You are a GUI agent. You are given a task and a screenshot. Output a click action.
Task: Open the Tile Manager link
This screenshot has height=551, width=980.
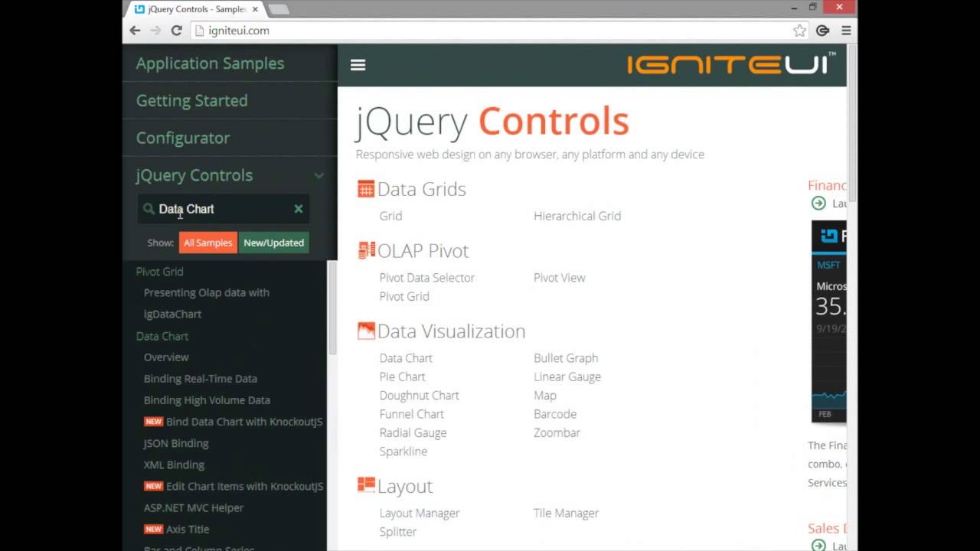point(566,514)
